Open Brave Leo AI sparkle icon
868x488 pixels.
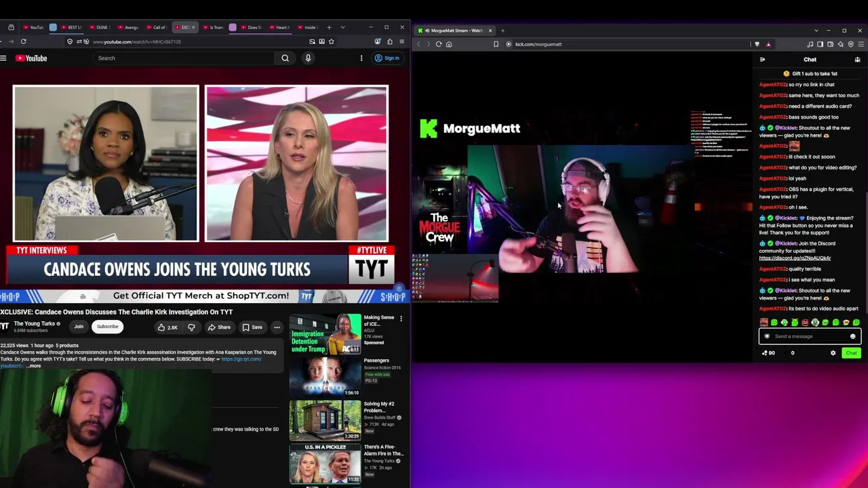click(x=840, y=44)
